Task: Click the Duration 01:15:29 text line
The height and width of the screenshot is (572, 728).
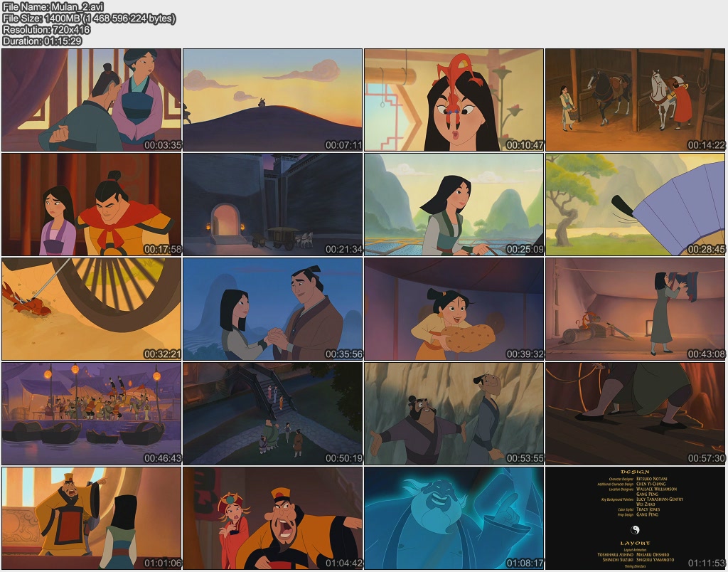Action: pyautogui.click(x=43, y=41)
